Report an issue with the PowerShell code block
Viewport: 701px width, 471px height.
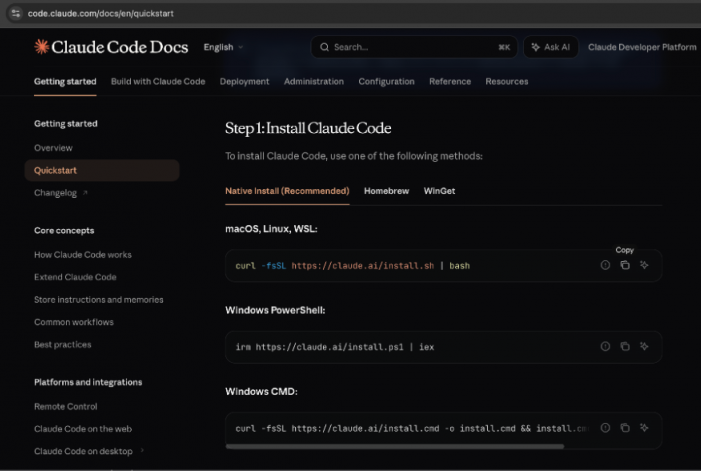coord(605,346)
